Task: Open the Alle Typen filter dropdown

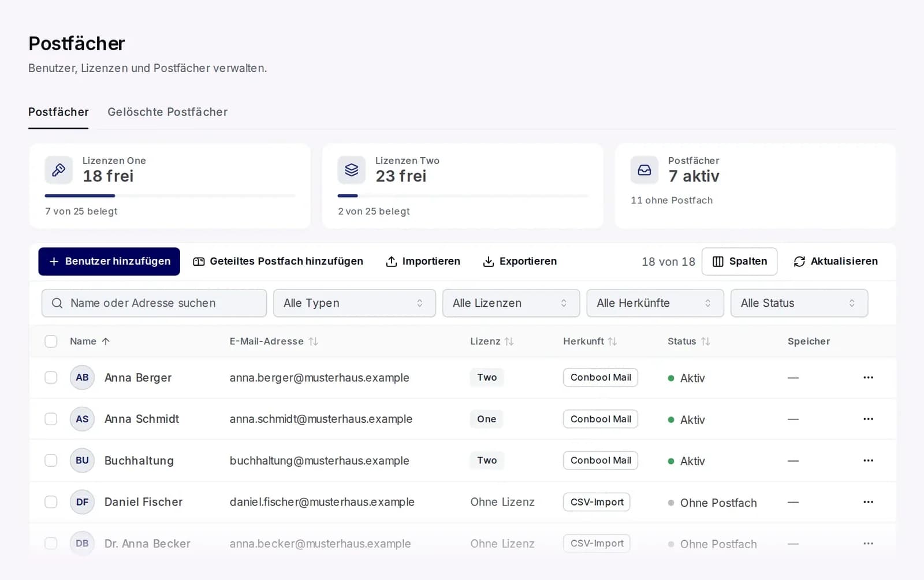Action: click(x=354, y=303)
